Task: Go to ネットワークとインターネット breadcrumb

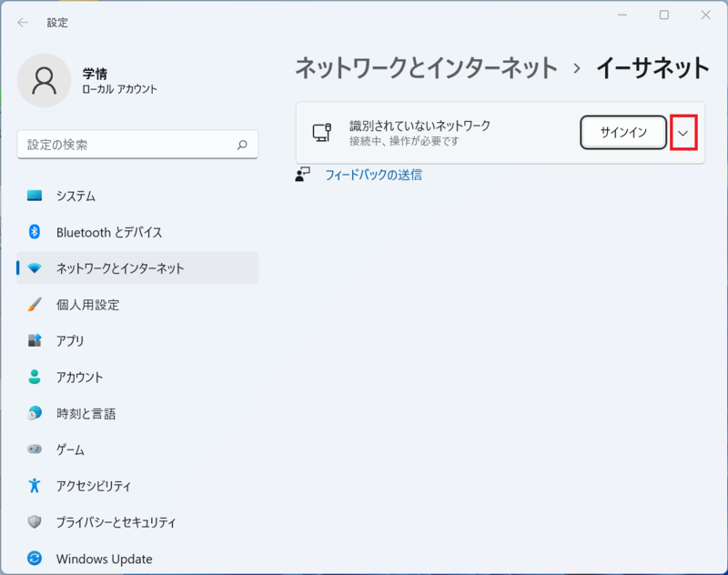Action: coord(426,67)
